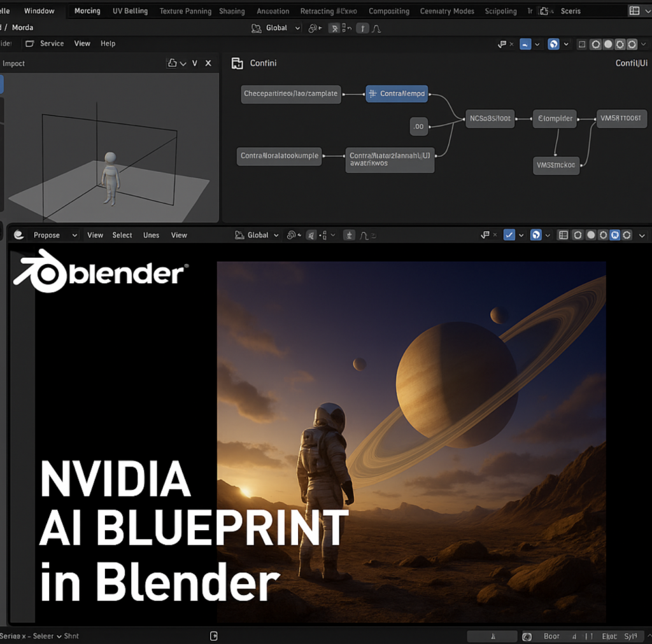Click the compositor editor type icon beside Confini

(237, 63)
